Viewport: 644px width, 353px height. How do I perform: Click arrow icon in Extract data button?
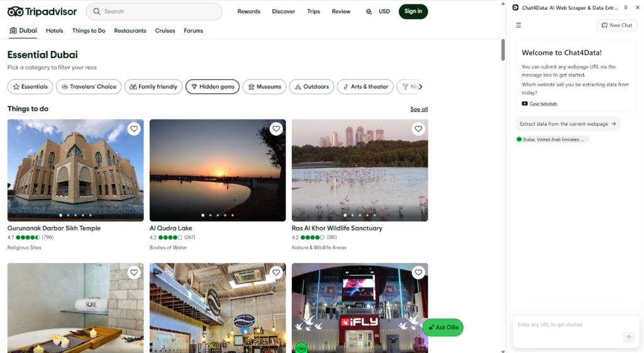pos(614,124)
